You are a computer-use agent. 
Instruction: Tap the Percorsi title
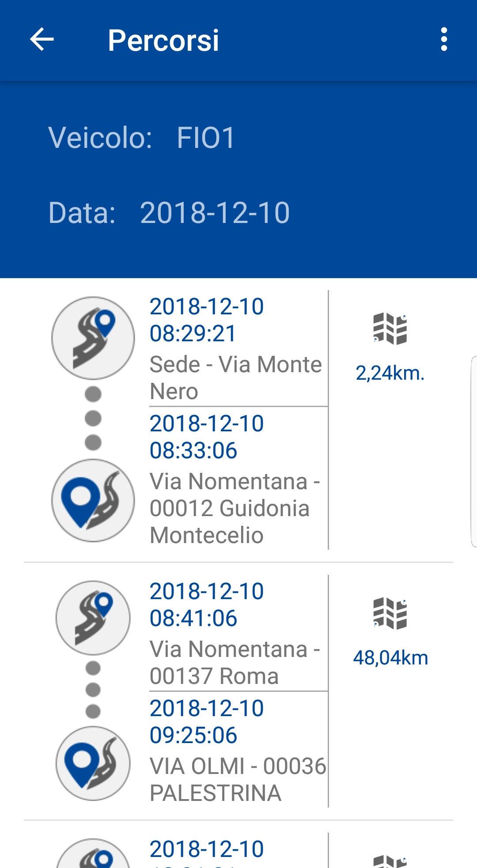(163, 40)
